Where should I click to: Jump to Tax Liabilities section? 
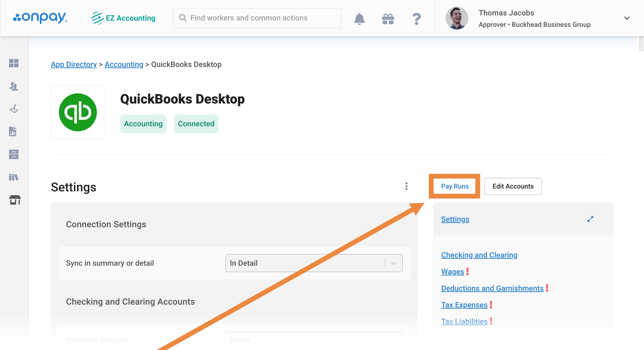(464, 322)
